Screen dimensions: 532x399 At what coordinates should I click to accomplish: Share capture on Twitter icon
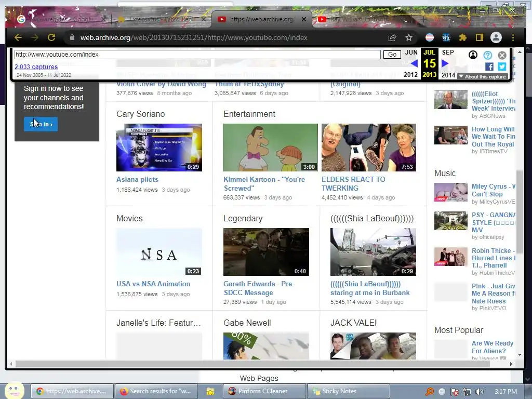coord(502,66)
